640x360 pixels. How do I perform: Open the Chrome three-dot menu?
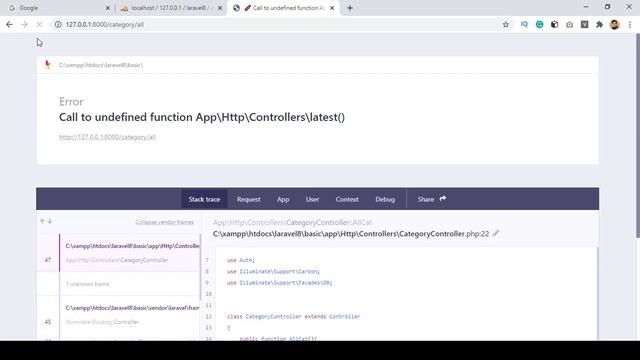[630, 24]
